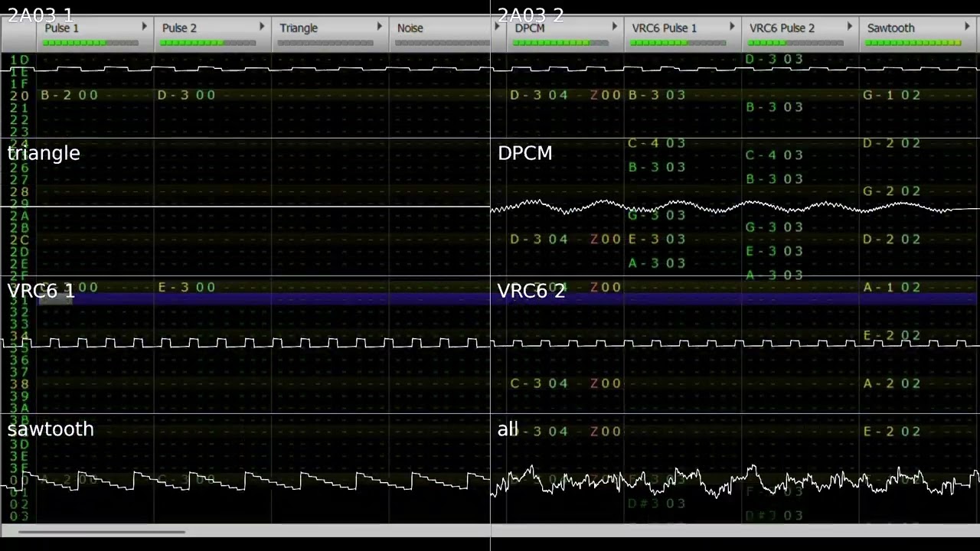Viewport: 980px width, 551px height.
Task: Expand effect columns arrow on DPCM
Action: tap(614, 27)
